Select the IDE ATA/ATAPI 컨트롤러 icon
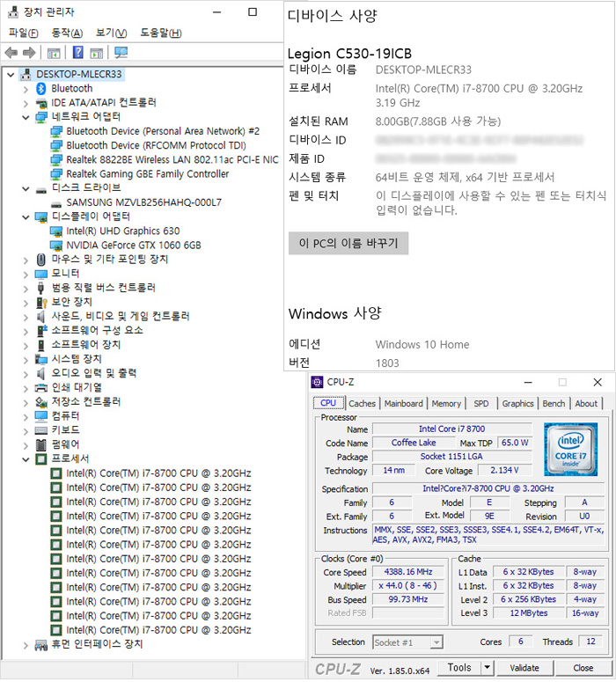This screenshot has width=616, height=682. point(41,104)
